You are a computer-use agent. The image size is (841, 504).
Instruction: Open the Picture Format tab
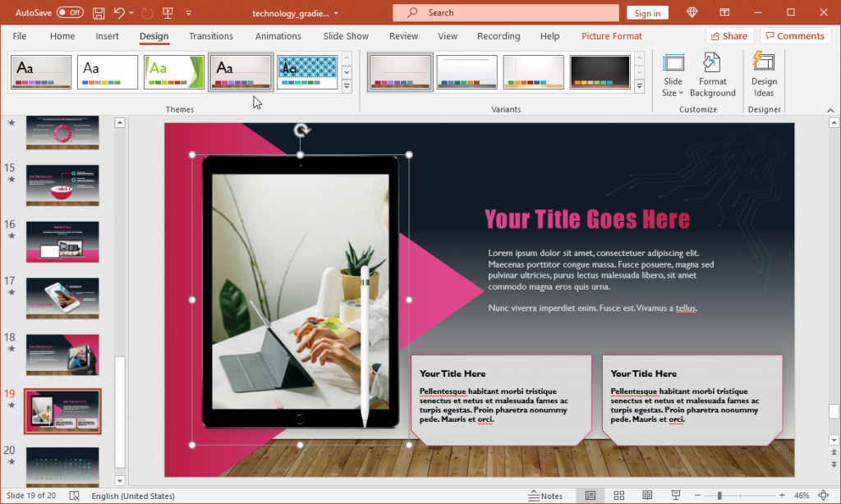611,36
